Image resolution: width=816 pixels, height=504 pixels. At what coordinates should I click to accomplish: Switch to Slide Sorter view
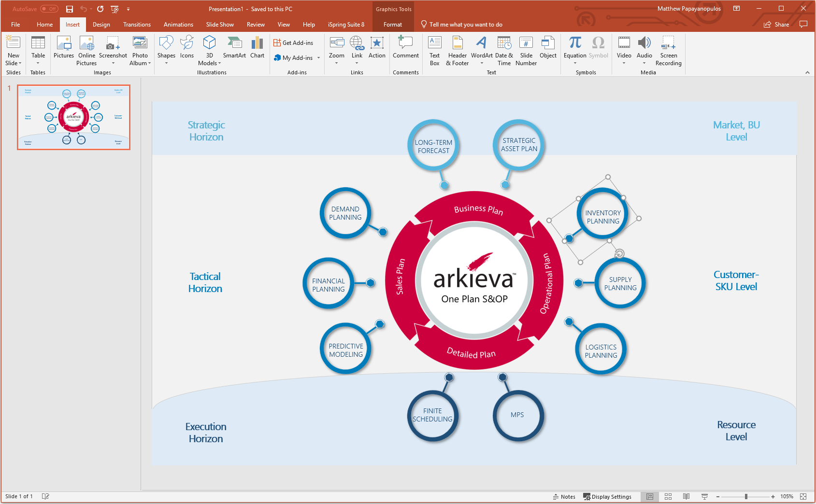pyautogui.click(x=668, y=496)
